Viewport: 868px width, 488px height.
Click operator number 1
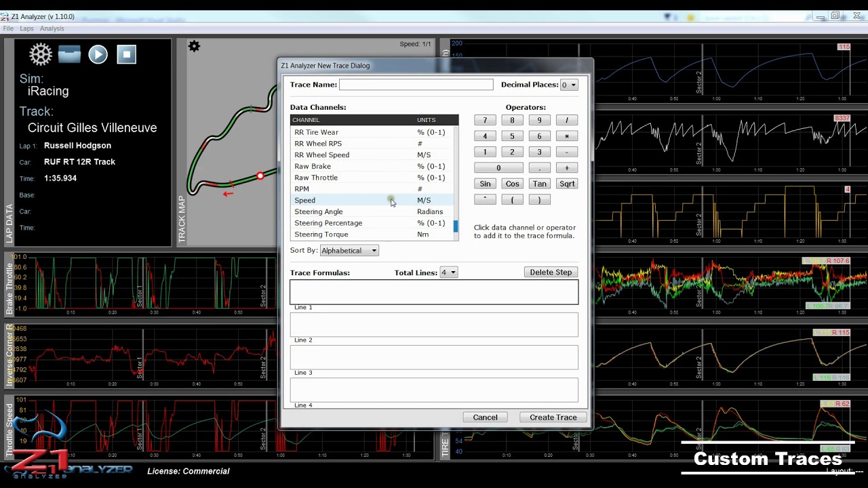click(x=485, y=152)
